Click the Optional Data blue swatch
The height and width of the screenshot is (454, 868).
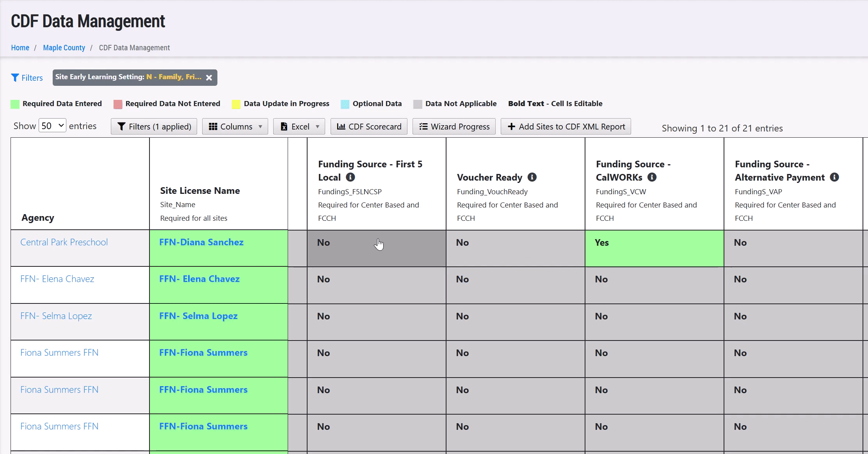[x=345, y=104]
